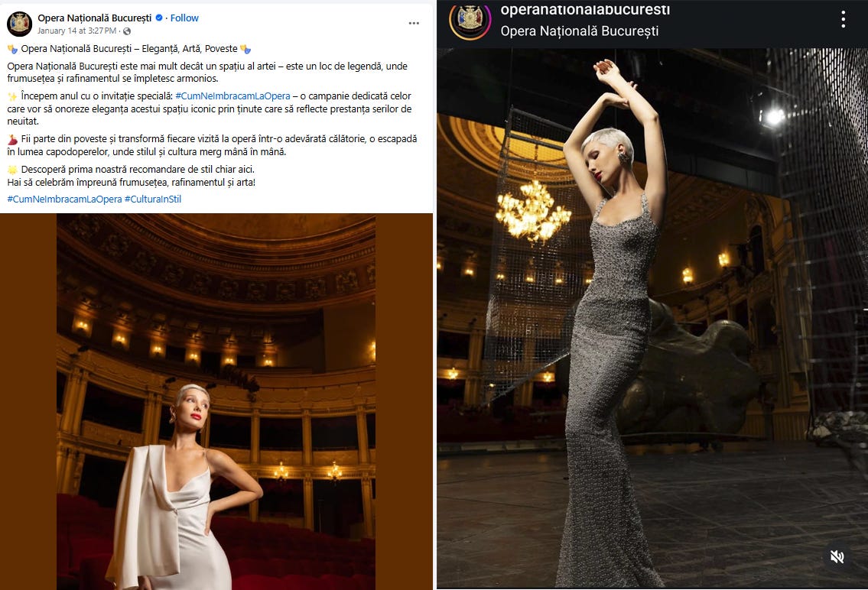Open the three-dot post options menu
Viewport: 868px width, 590px height.
click(x=414, y=23)
